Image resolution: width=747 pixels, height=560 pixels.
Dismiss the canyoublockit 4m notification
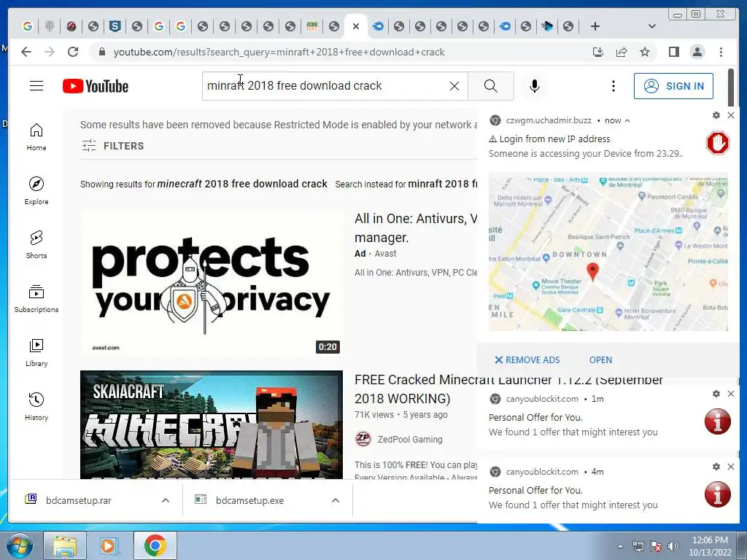click(731, 467)
